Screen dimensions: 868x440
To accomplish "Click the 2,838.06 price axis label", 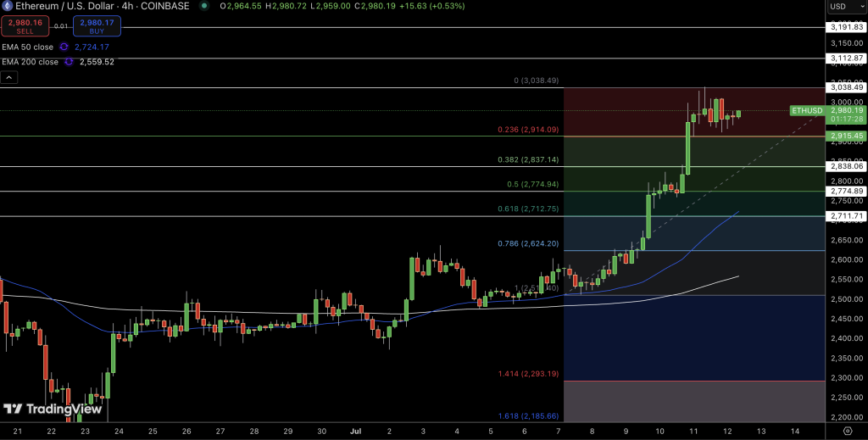I will click(845, 166).
